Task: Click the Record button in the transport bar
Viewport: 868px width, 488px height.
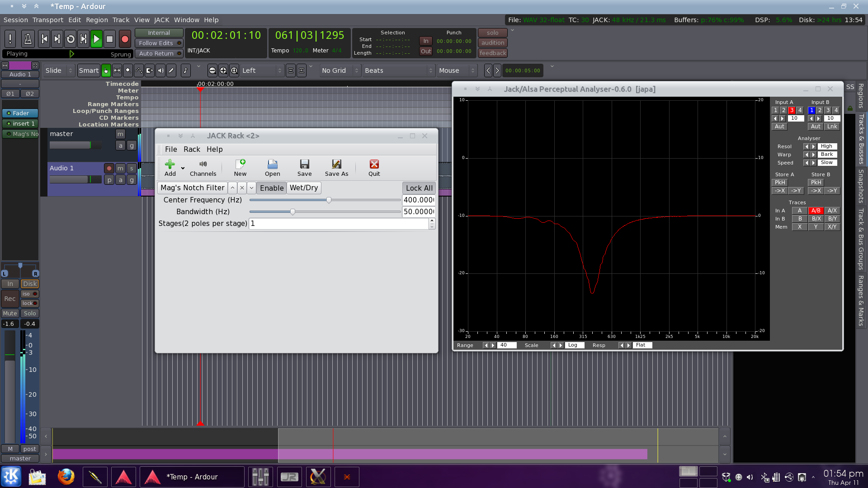Action: (125, 39)
